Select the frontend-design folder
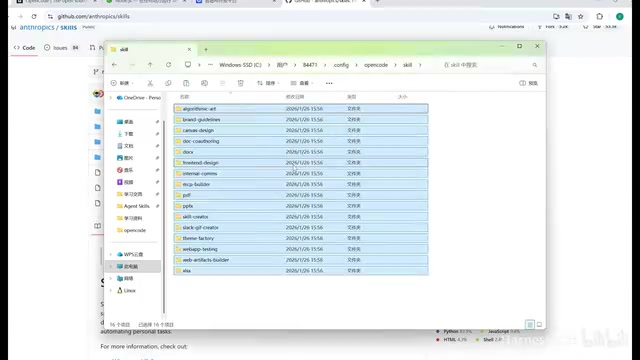 pyautogui.click(x=301, y=162)
